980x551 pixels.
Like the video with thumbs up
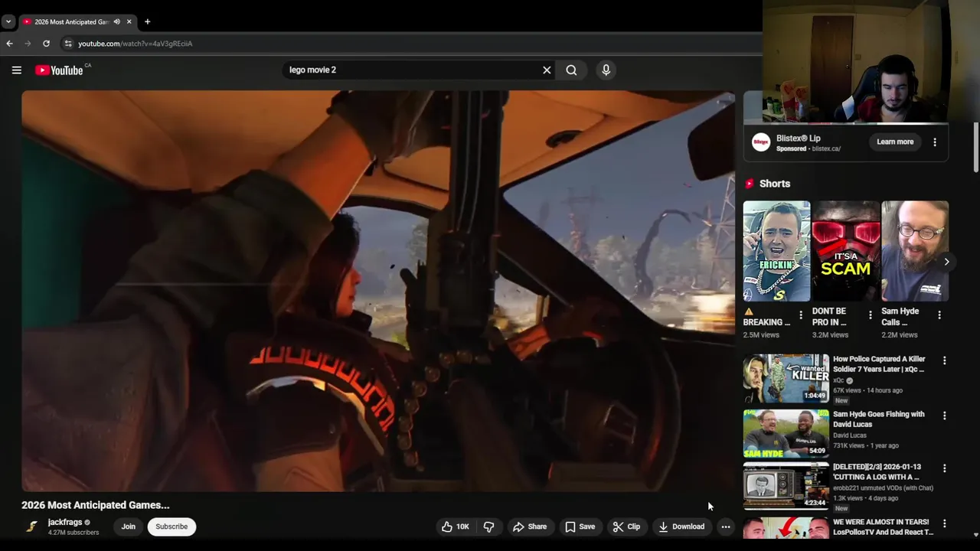455,527
